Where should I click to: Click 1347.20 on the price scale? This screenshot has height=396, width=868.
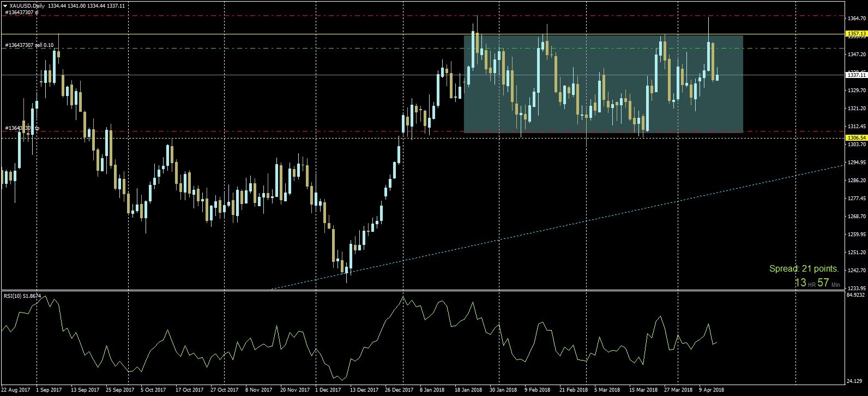click(x=857, y=55)
